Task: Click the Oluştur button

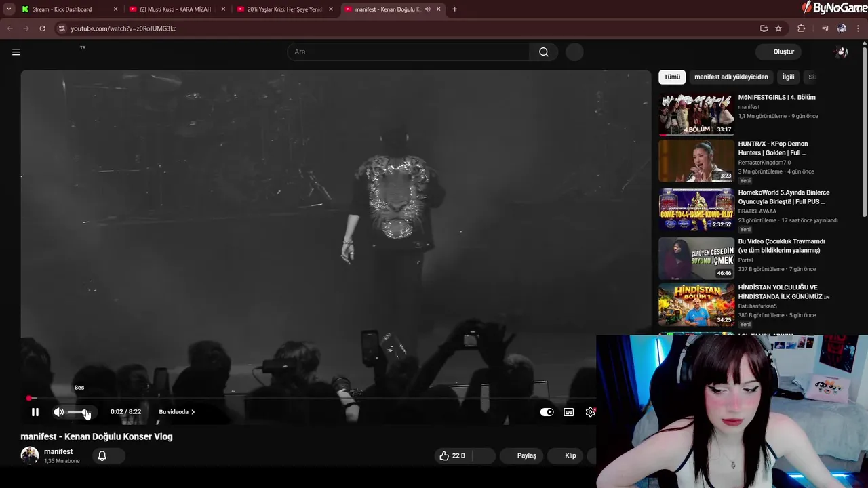Action: click(779, 52)
